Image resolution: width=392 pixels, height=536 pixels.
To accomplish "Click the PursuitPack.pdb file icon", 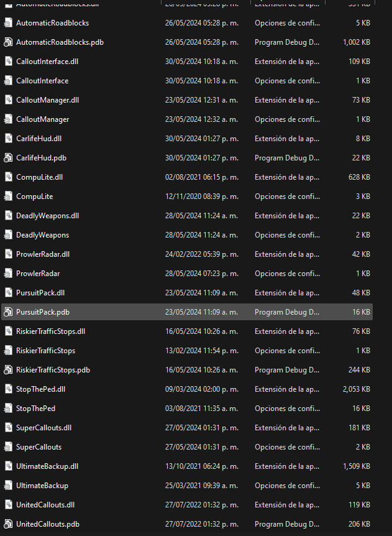I will coord(8,312).
